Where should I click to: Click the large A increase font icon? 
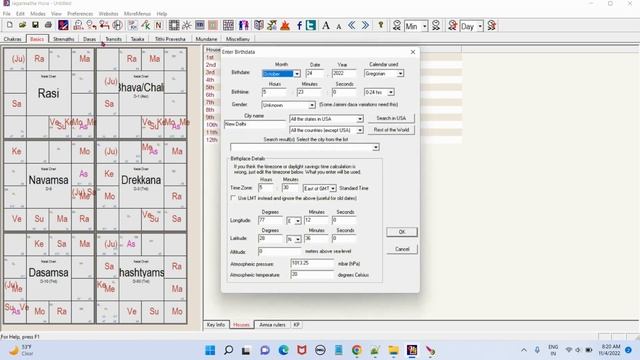(326, 25)
